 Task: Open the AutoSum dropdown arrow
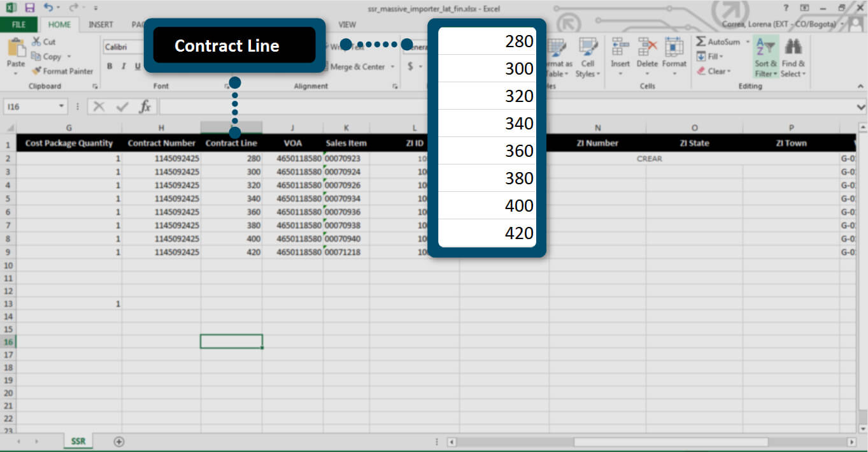747,42
